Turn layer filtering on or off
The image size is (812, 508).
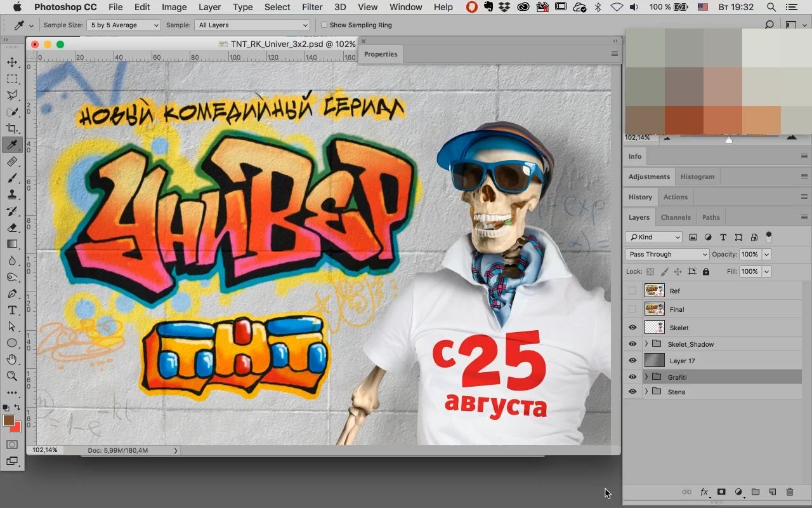point(769,237)
